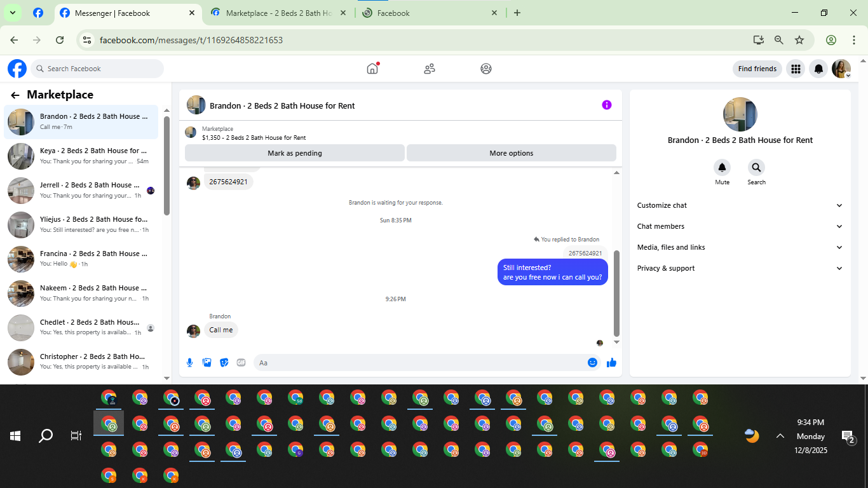Open the emoji picker in message box

click(x=592, y=362)
